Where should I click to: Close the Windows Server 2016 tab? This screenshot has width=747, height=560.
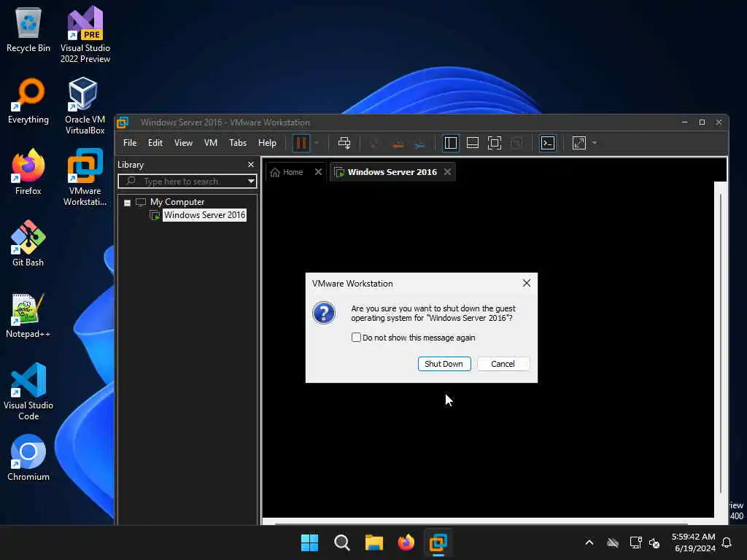coord(447,172)
